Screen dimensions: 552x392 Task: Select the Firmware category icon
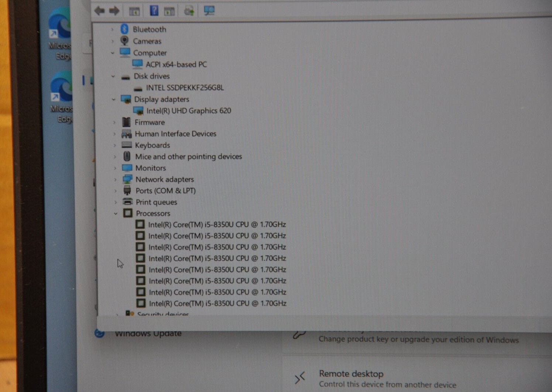126,122
